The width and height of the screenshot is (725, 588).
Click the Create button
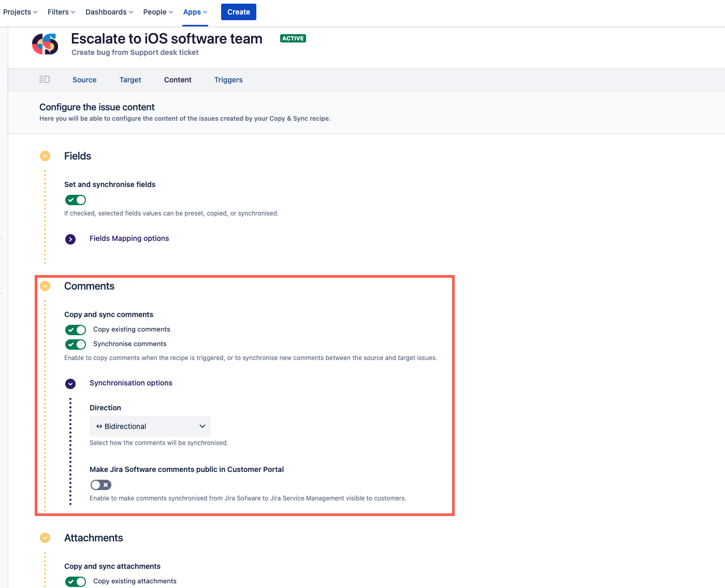(x=238, y=11)
